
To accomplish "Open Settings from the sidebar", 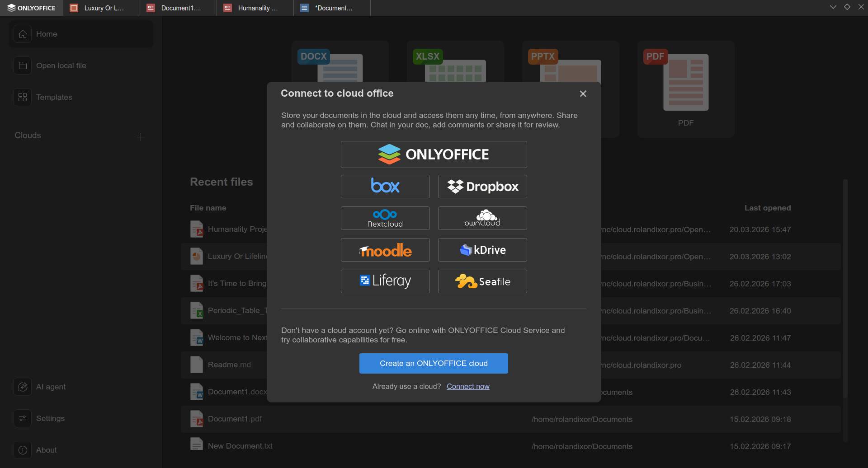I will point(50,418).
